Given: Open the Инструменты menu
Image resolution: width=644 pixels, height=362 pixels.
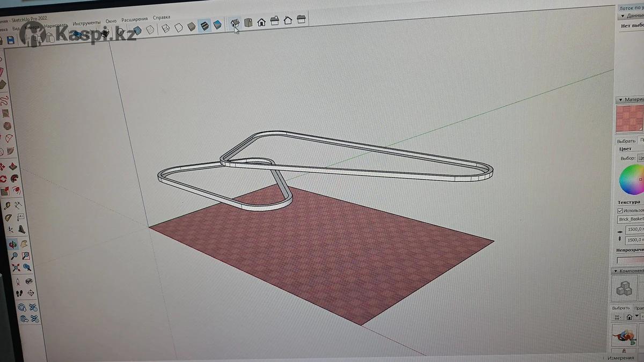Looking at the screenshot, I should (86, 23).
